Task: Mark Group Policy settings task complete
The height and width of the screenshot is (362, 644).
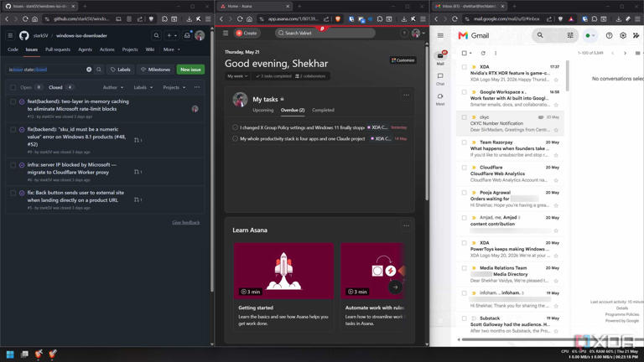Action: click(x=235, y=127)
